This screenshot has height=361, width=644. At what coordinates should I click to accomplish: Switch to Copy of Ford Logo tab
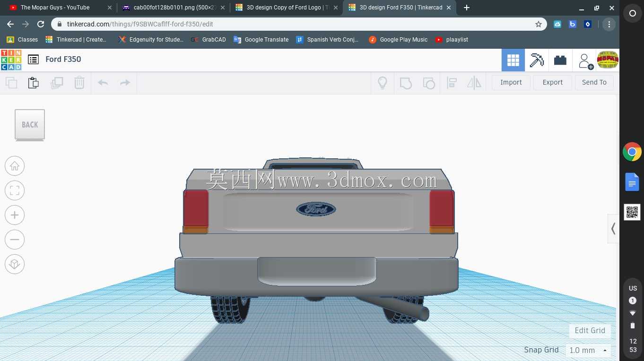286,8
